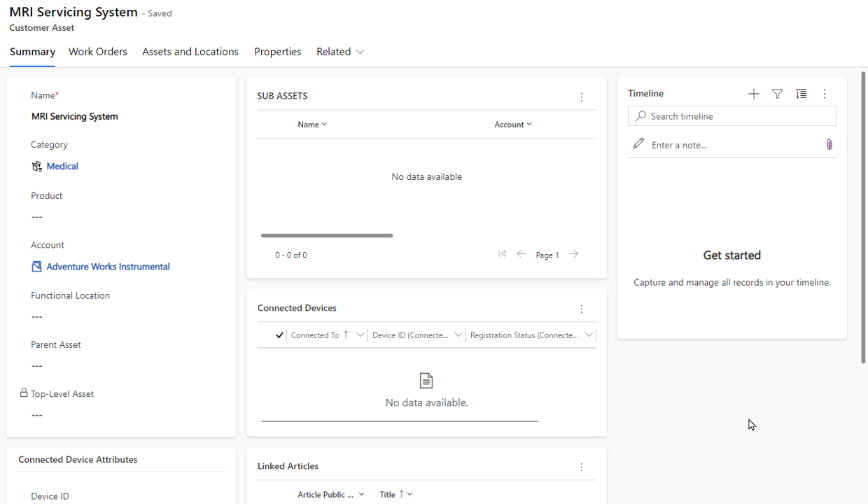Switch to the Summary tab

(x=32, y=52)
